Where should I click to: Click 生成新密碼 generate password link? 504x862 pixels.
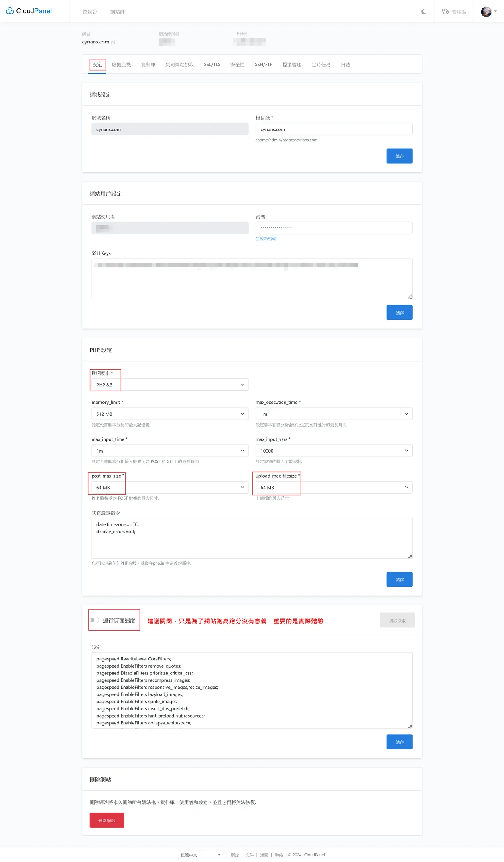click(266, 239)
